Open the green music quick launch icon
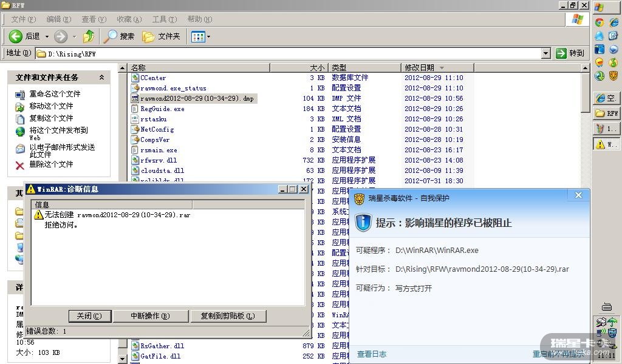Viewport: 622px width, 364px height. pyautogui.click(x=613, y=62)
